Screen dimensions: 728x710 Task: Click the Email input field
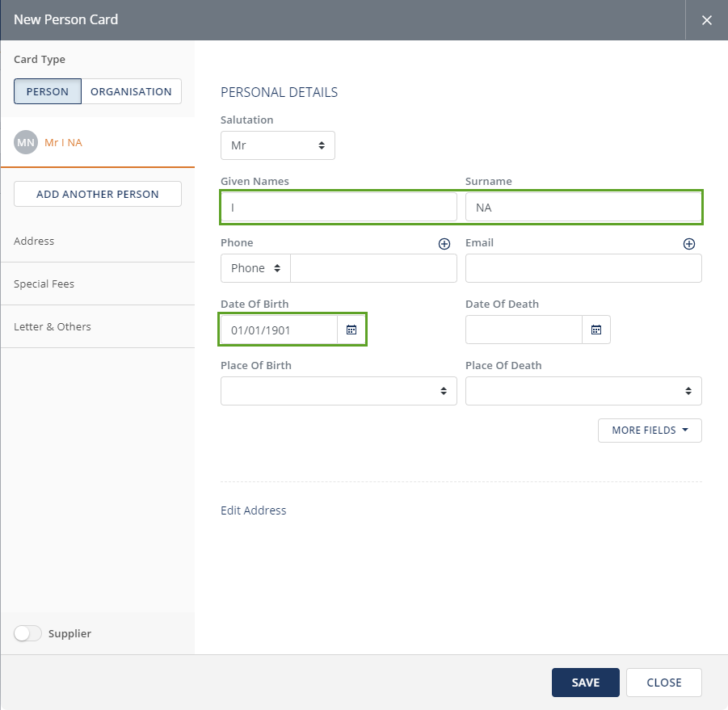(583, 268)
